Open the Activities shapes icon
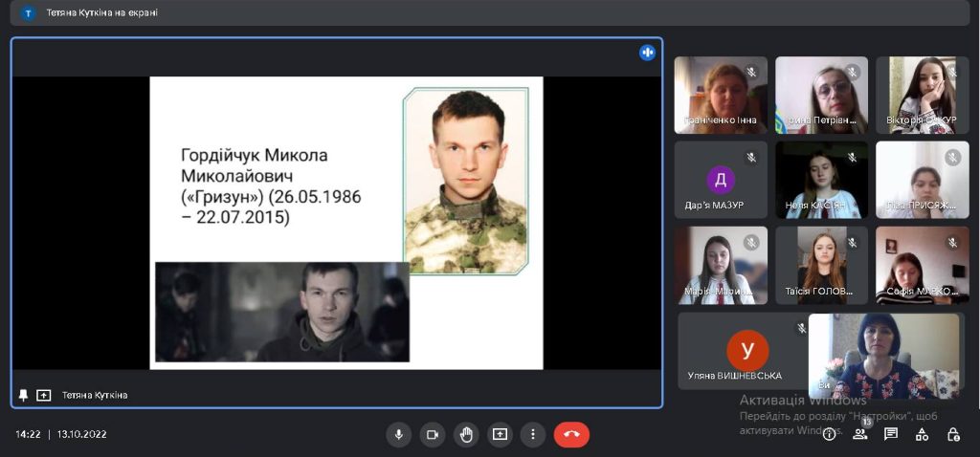Screen dimensions: 980x457 point(922,434)
